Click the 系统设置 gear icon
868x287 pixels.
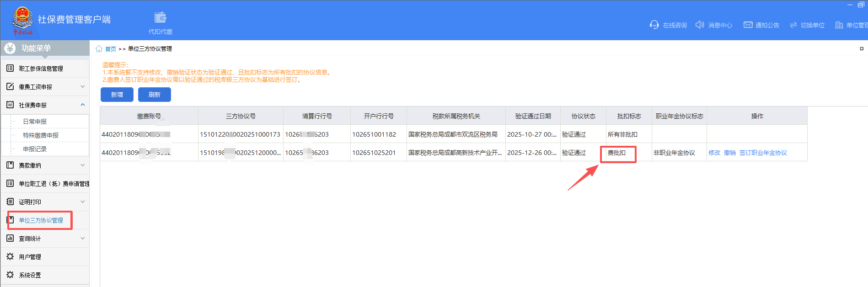tap(10, 275)
